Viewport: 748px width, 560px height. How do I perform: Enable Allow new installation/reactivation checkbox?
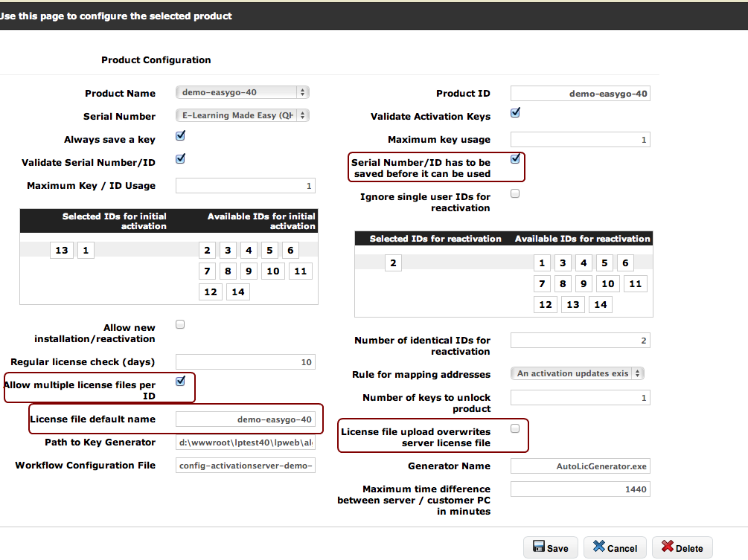tap(180, 324)
